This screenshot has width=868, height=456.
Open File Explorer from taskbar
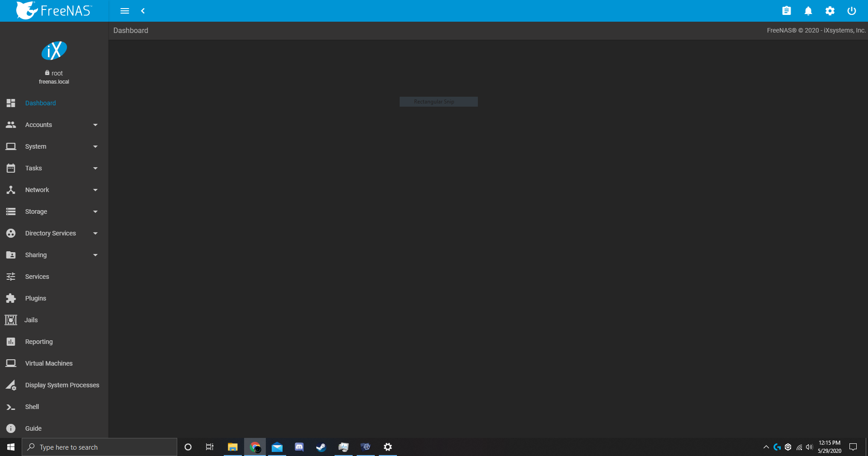233,447
